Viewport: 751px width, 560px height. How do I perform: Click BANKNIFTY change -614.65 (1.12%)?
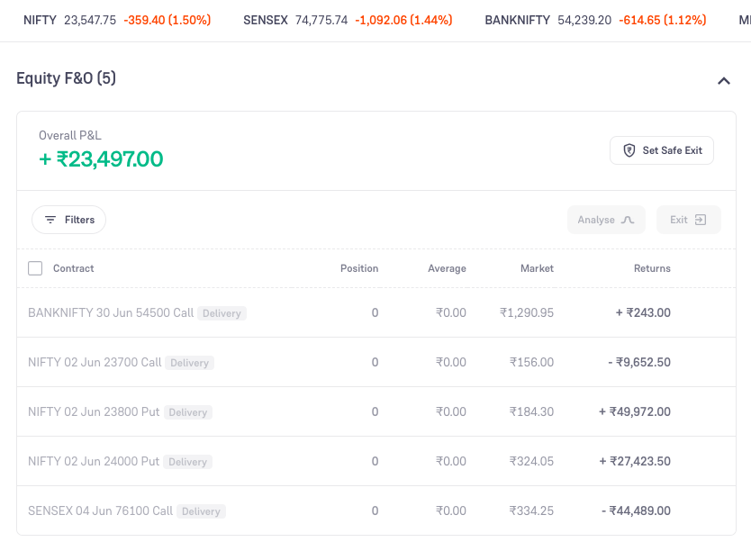(x=663, y=20)
